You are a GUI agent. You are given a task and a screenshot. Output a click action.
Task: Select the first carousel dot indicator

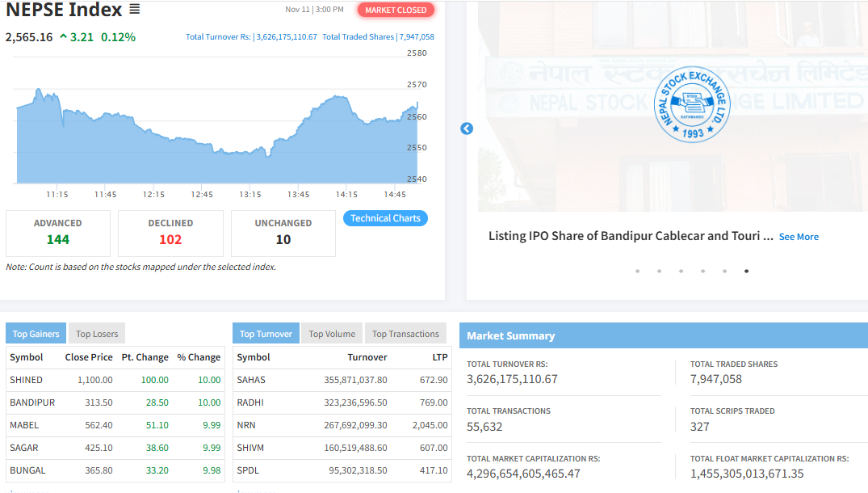638,272
